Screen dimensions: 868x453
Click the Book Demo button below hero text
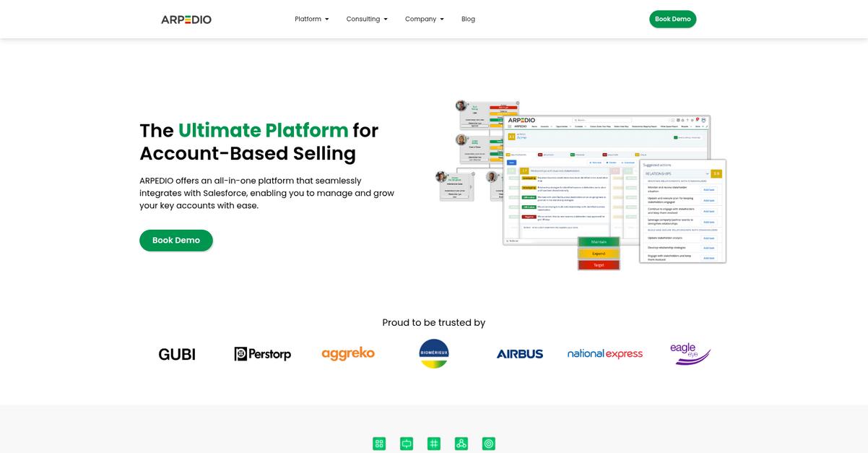pos(176,241)
